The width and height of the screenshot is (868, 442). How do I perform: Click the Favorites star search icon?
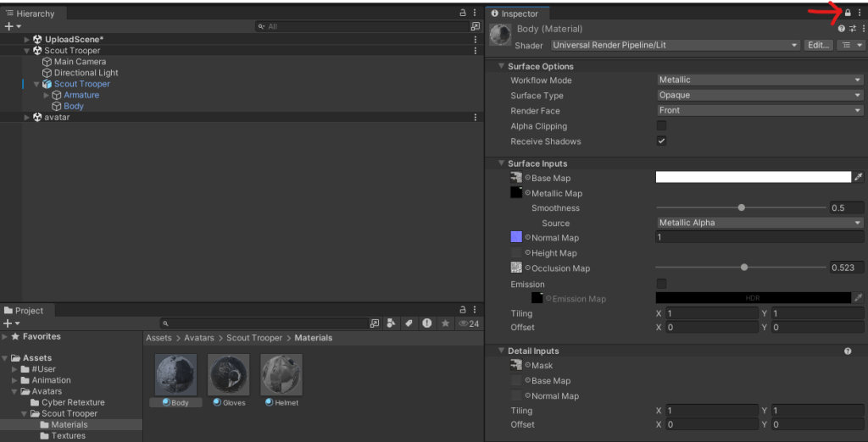(445, 323)
